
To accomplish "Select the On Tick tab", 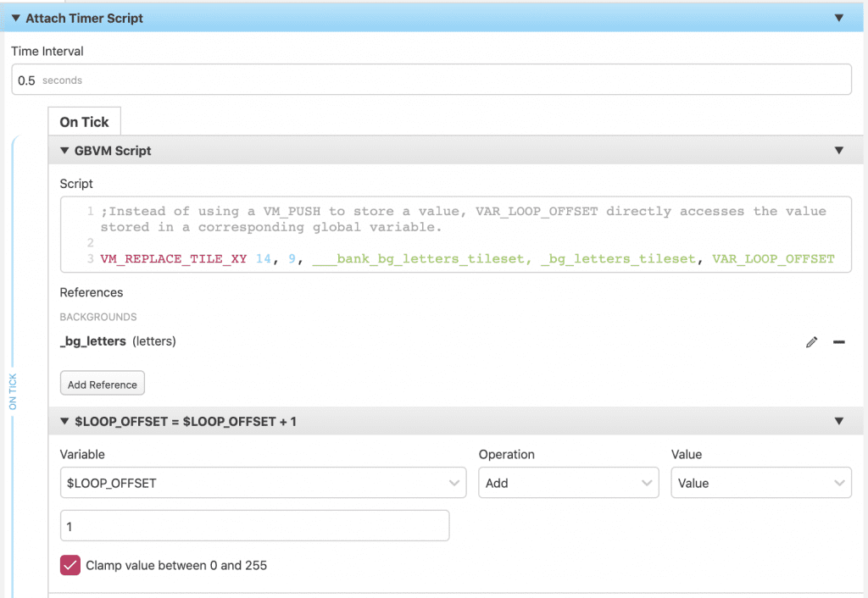I will coord(84,122).
